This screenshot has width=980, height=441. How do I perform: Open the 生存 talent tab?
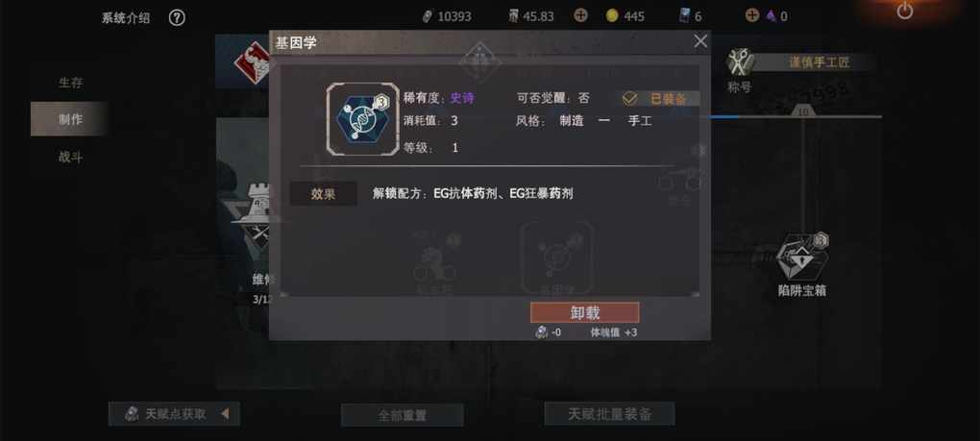coord(71,83)
